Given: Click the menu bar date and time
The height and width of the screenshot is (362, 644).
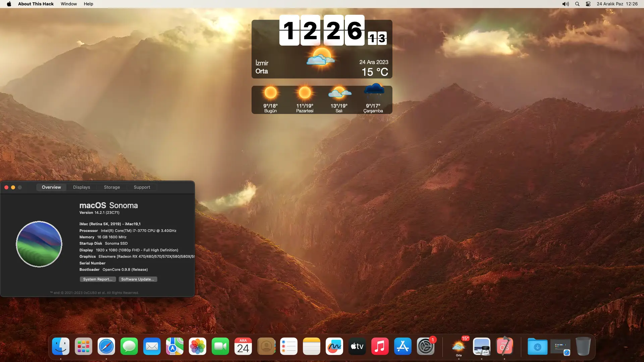Looking at the screenshot, I should click(617, 4).
